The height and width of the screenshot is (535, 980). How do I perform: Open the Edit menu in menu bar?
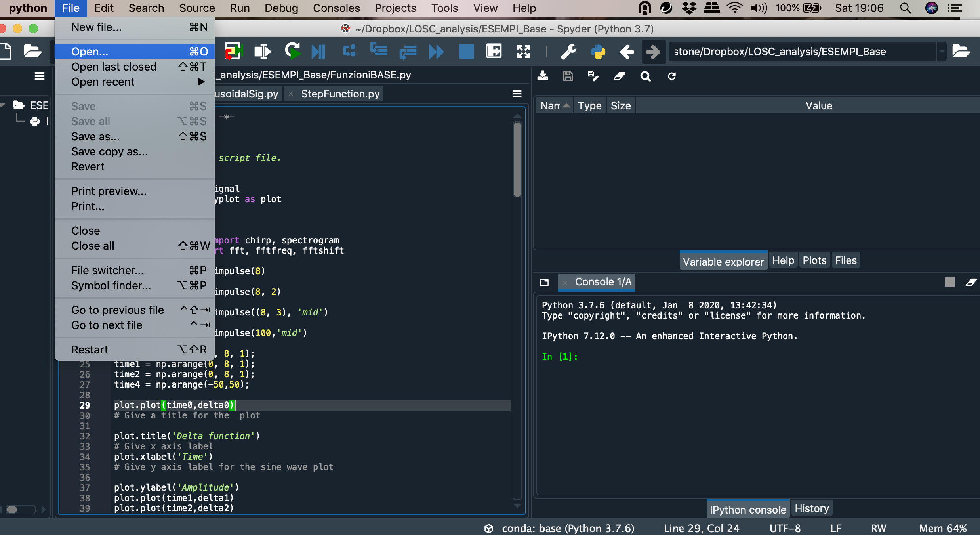point(104,8)
